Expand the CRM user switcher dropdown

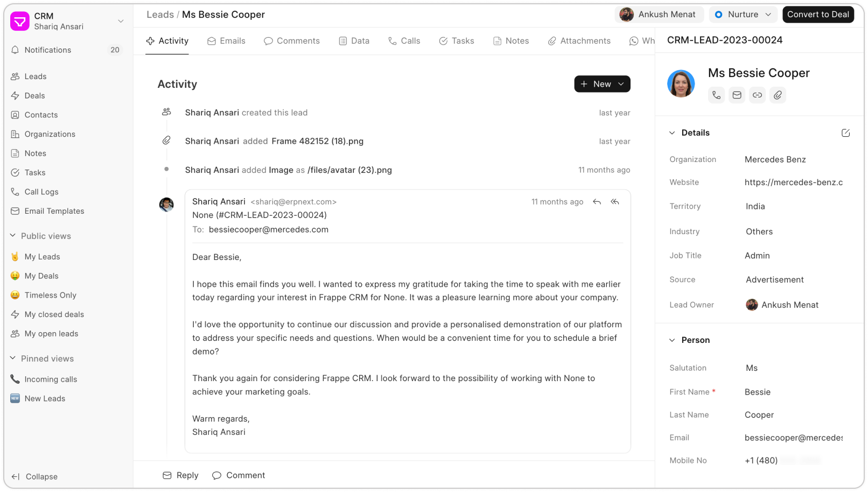(121, 21)
